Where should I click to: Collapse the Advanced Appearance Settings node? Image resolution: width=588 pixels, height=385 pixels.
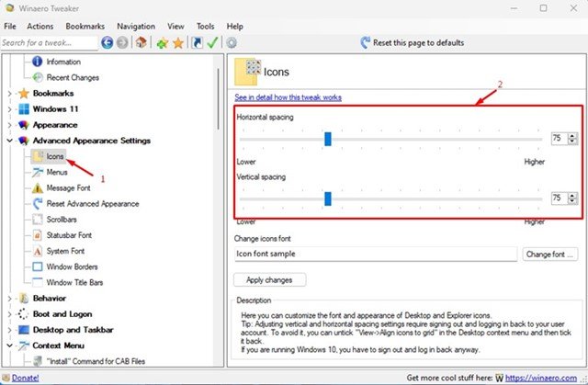coord(10,141)
